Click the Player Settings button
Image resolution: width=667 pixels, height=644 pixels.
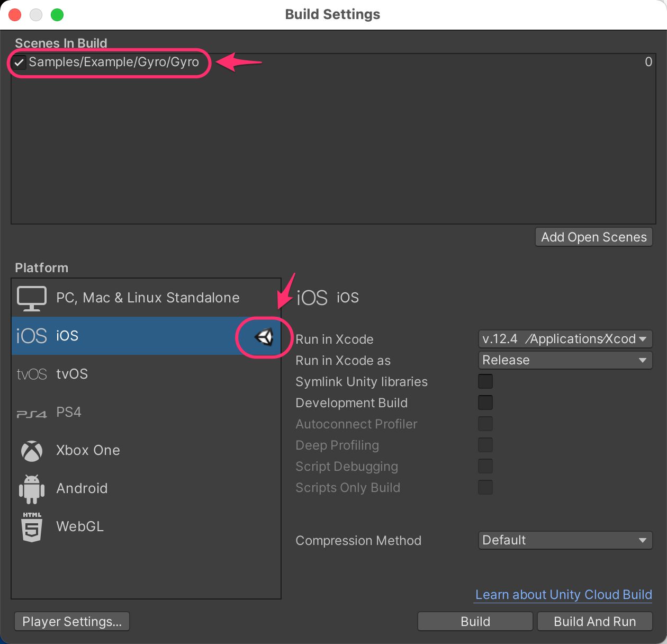[x=71, y=621]
